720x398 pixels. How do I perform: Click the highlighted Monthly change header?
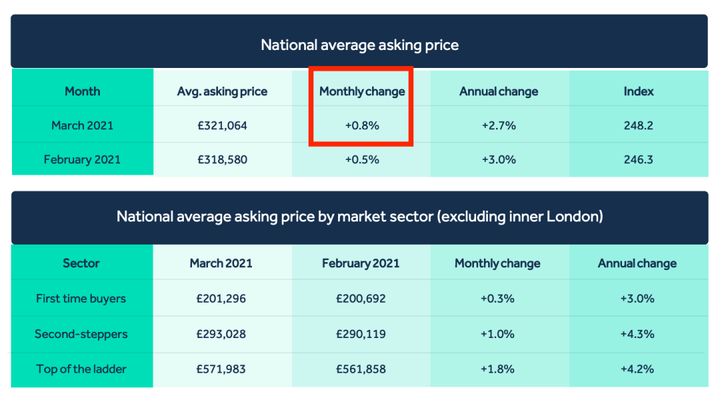[362, 91]
